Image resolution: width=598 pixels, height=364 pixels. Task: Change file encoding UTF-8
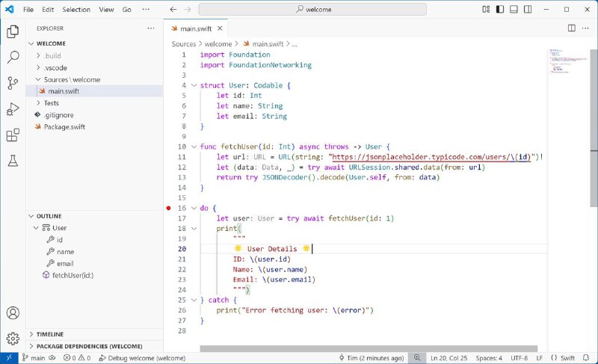pos(519,358)
